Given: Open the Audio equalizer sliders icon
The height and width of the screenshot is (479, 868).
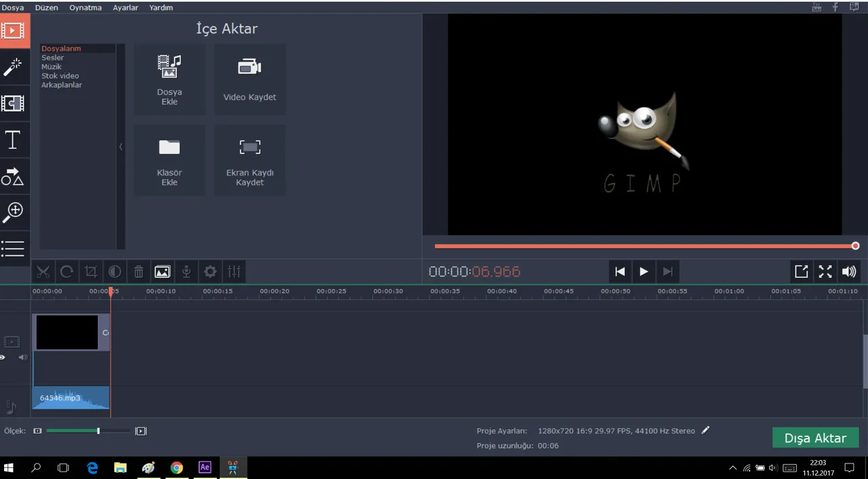Looking at the screenshot, I should click(x=234, y=272).
